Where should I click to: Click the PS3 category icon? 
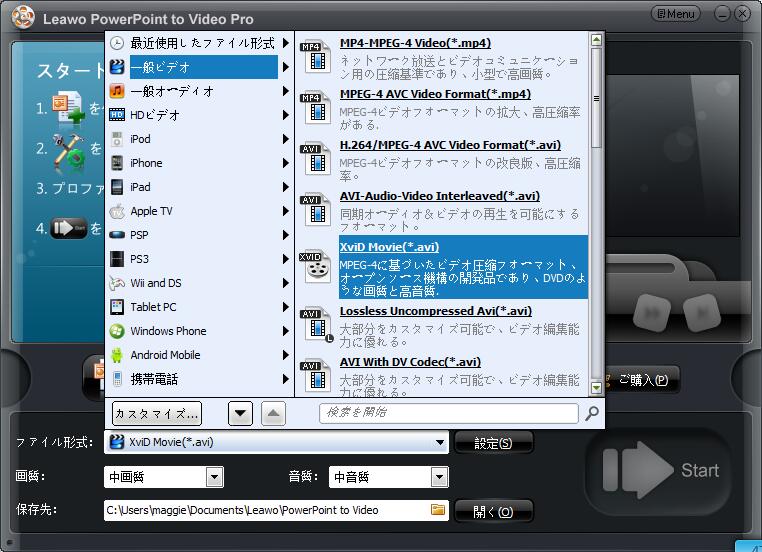point(117,259)
